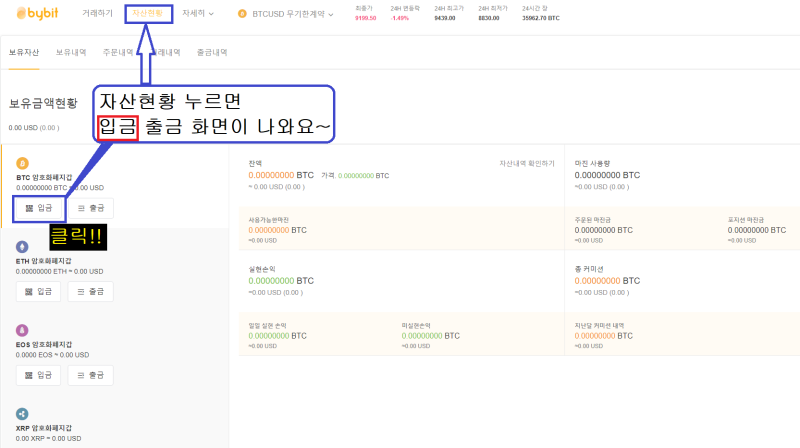Viewport: 800px width, 448px height.
Task: Click the bybit logo
Action: (x=37, y=13)
